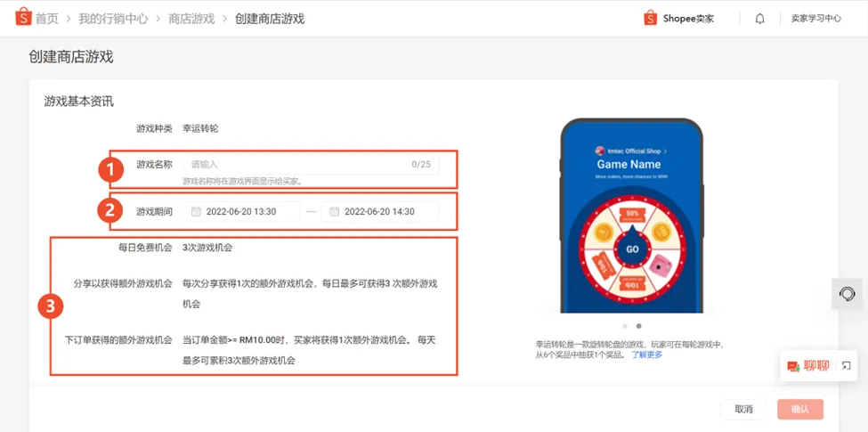Open the customer support headset icon
This screenshot has width=868, height=432.
pos(847,294)
